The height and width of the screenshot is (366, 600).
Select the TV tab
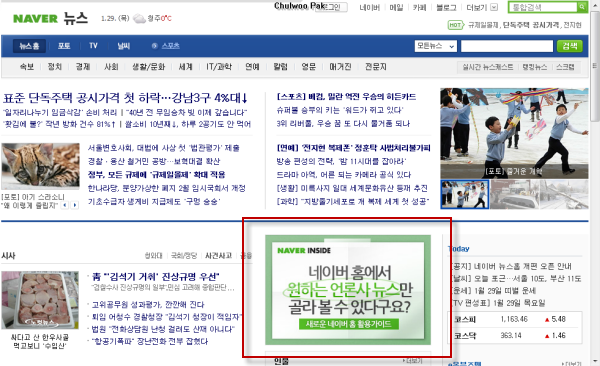pyautogui.click(x=93, y=46)
